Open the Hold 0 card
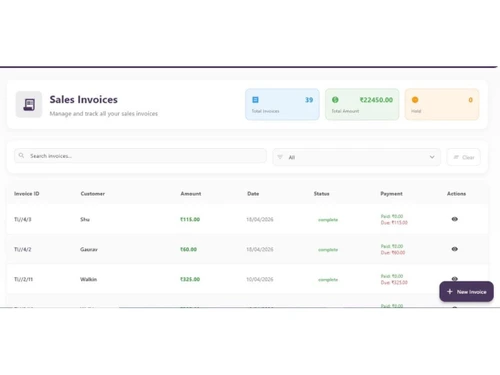The width and height of the screenshot is (500, 375). click(442, 104)
